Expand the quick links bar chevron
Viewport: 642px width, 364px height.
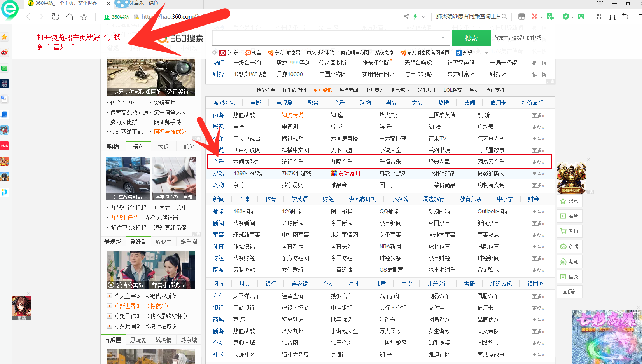(x=486, y=52)
